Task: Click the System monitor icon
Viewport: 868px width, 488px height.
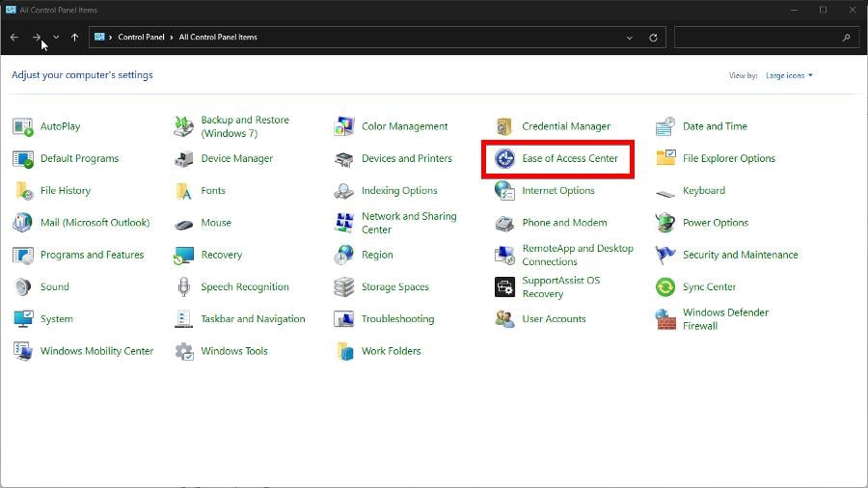Action: click(23, 319)
